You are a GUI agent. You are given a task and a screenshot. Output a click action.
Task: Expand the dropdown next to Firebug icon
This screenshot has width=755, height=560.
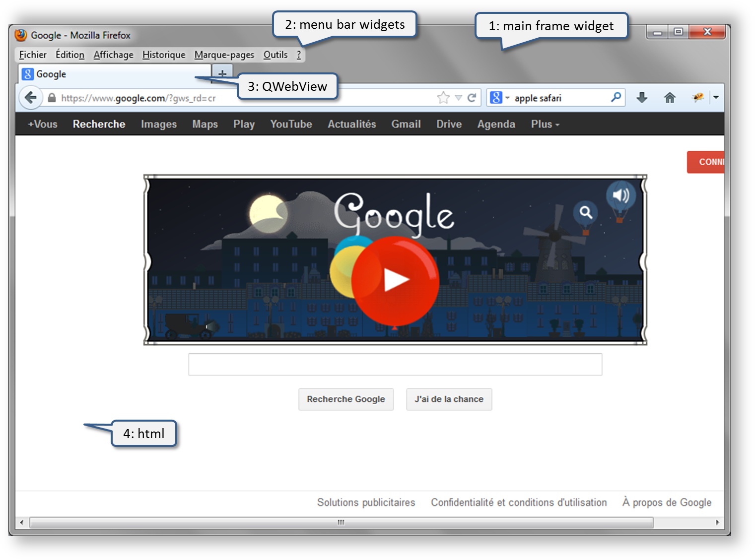click(716, 98)
